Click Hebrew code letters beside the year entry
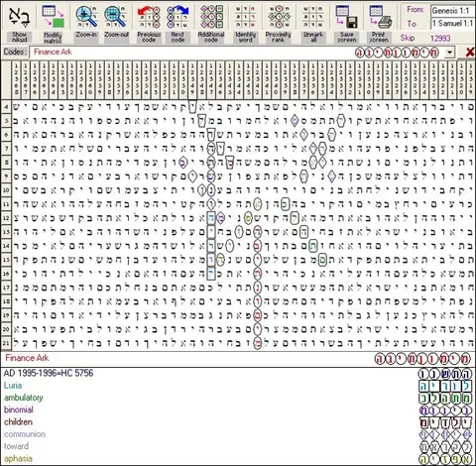Image resolution: width=476 pixels, height=466 pixels. (445, 374)
